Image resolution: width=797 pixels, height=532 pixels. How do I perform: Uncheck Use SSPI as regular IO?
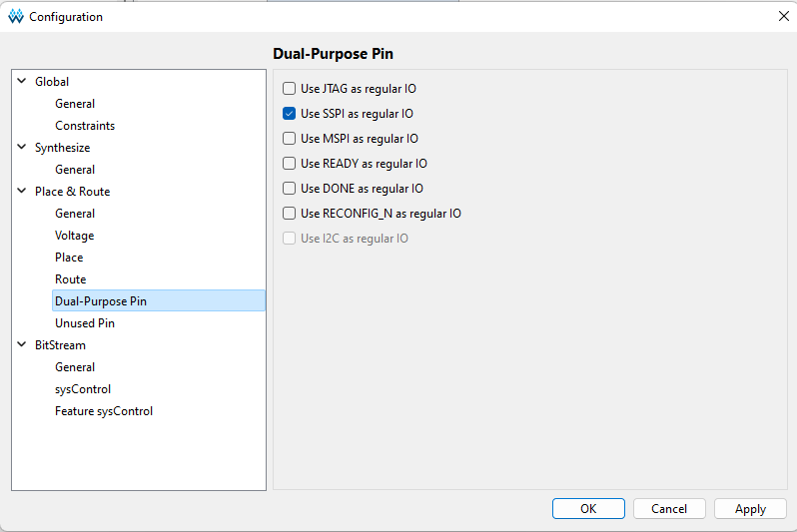point(290,114)
